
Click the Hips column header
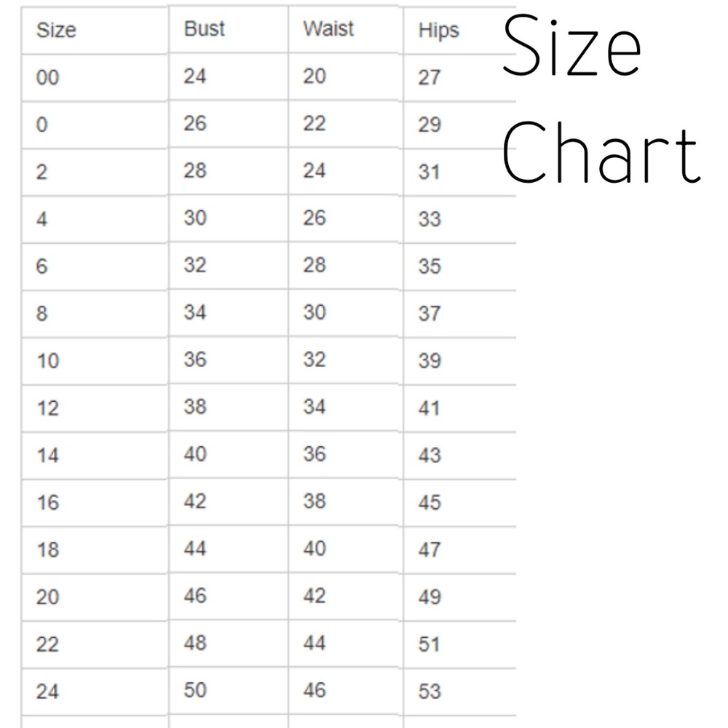(438, 31)
